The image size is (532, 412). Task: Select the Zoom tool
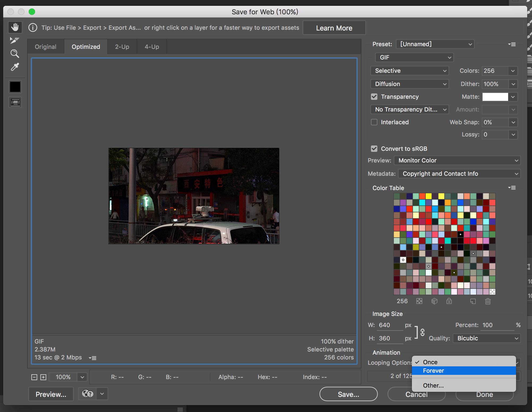point(15,54)
